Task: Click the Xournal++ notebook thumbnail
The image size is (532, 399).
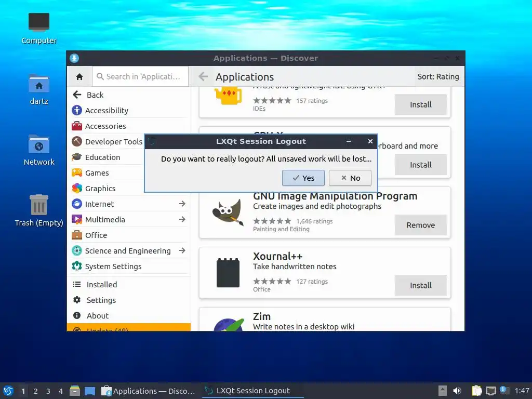Action: pos(228,273)
